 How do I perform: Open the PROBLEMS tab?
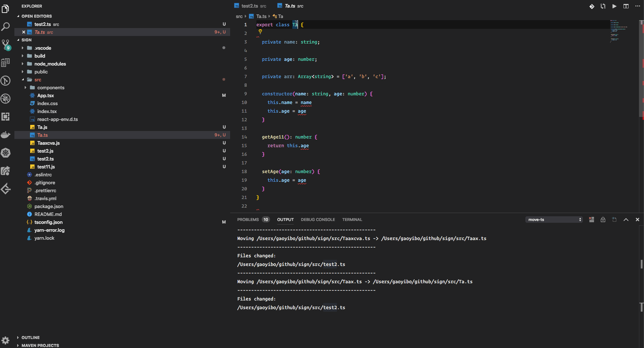pos(248,220)
